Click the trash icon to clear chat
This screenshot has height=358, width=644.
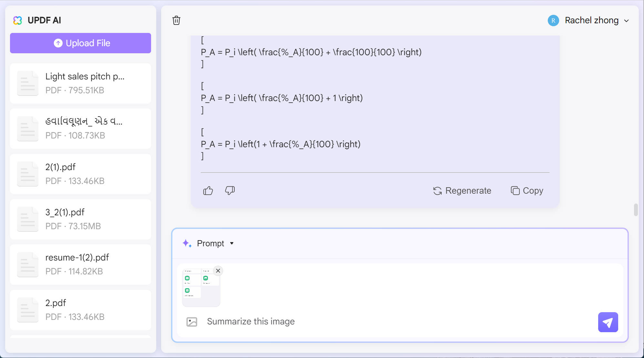click(176, 20)
